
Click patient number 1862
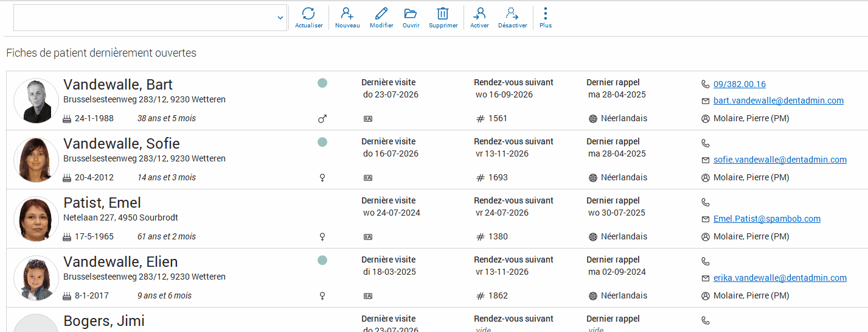pyautogui.click(x=498, y=296)
